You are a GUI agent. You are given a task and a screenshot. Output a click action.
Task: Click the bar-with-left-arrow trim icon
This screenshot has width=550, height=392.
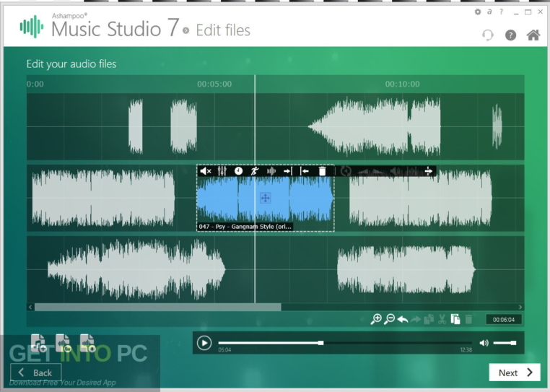[305, 171]
